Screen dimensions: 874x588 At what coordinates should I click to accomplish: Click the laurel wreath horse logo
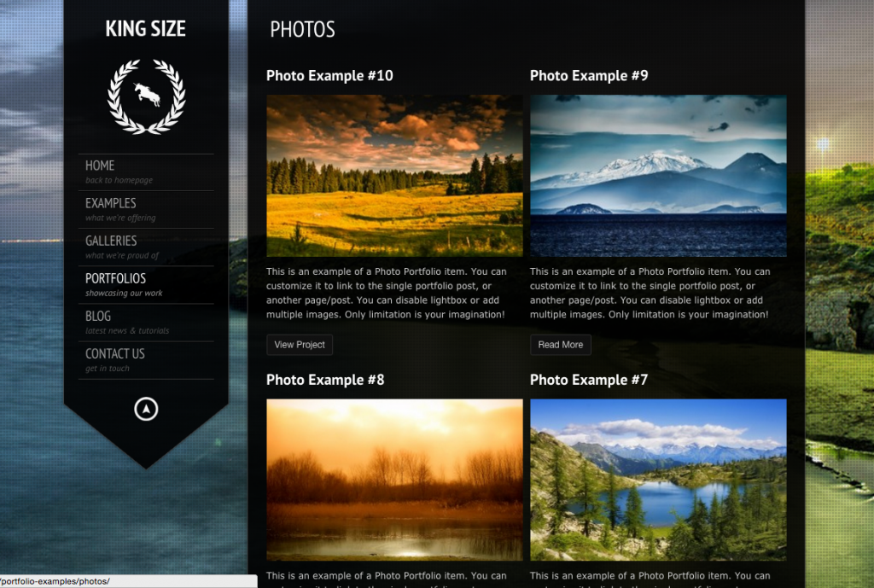coord(146,96)
